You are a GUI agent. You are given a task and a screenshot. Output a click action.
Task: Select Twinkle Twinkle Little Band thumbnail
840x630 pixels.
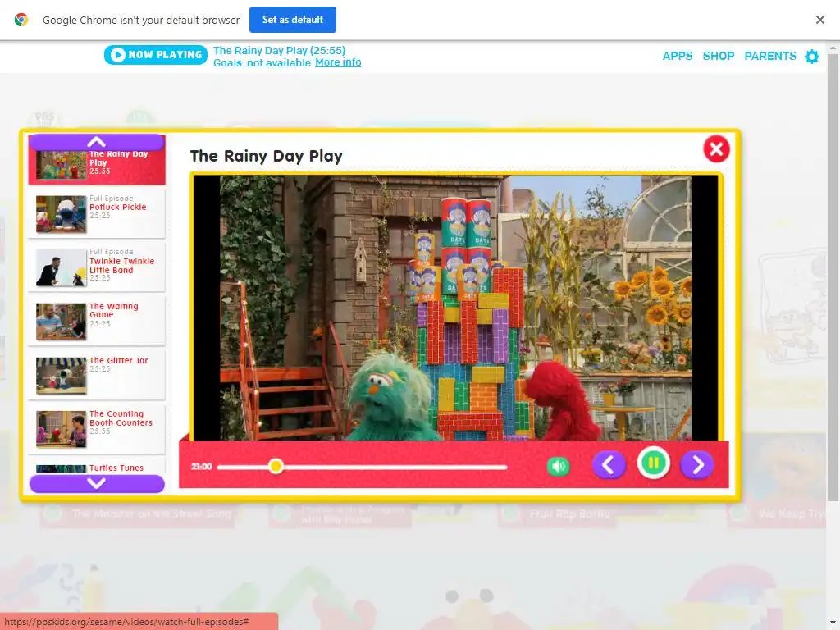pyautogui.click(x=61, y=267)
